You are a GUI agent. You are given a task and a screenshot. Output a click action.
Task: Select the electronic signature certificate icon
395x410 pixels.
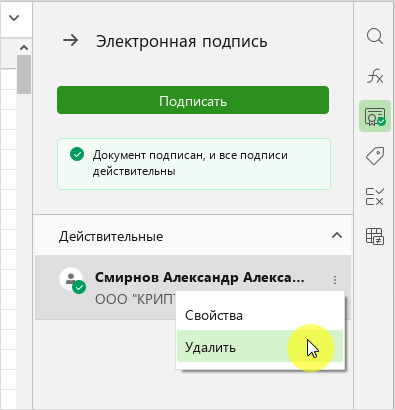[x=375, y=116]
